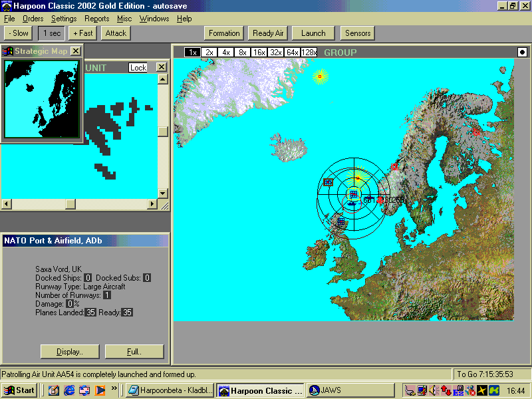Slow down time with the - Slow button
The image size is (532, 399).
pyautogui.click(x=19, y=33)
